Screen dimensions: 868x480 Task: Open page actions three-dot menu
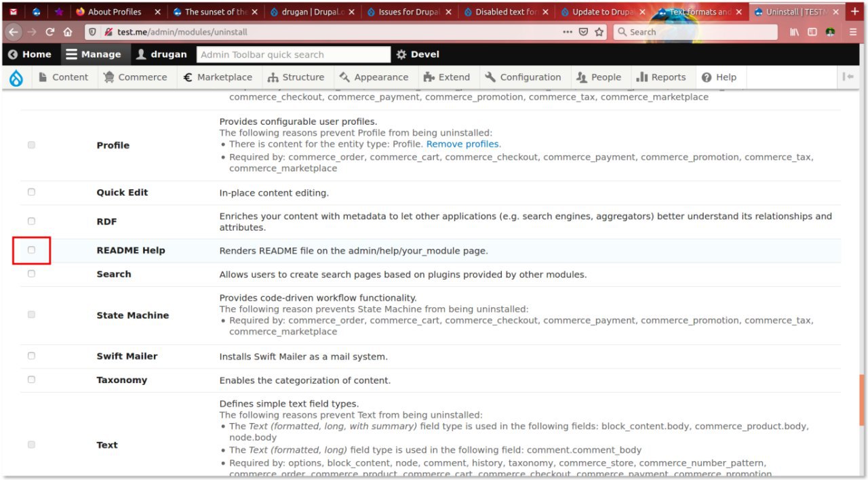pos(568,32)
